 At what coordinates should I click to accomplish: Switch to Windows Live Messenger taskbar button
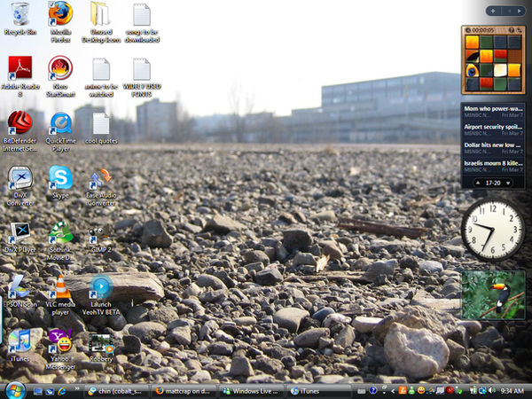click(252, 391)
